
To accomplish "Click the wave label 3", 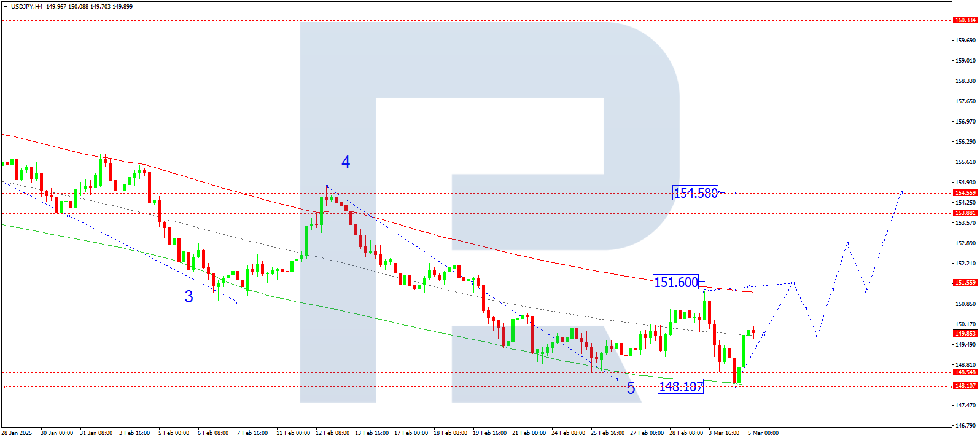I will pyautogui.click(x=189, y=296).
